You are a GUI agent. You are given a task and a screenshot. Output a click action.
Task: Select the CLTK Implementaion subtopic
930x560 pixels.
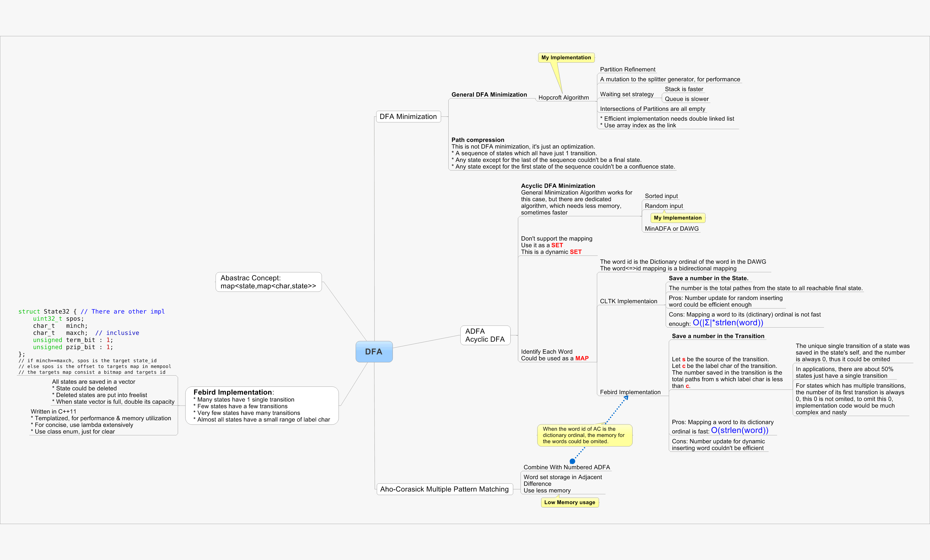pyautogui.click(x=628, y=301)
